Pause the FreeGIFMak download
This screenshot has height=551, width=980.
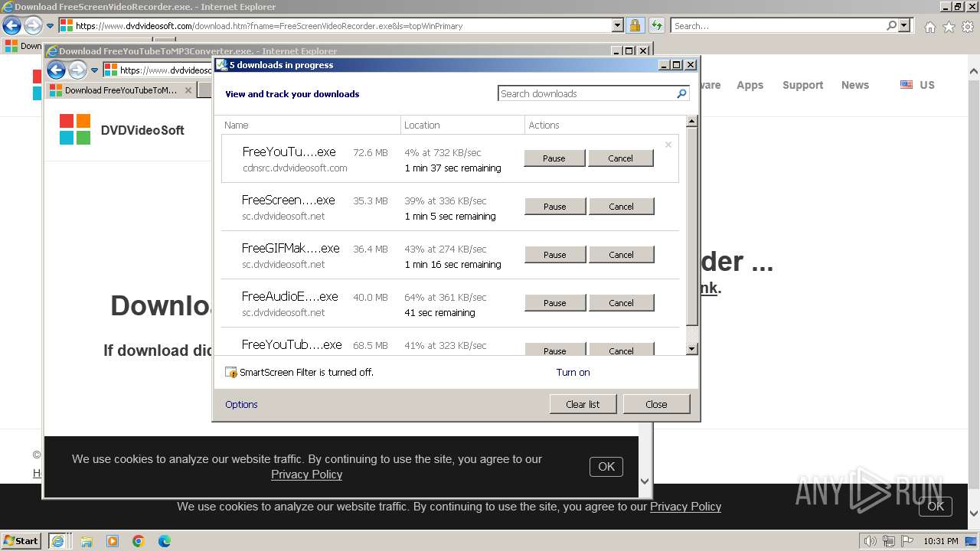coord(555,255)
